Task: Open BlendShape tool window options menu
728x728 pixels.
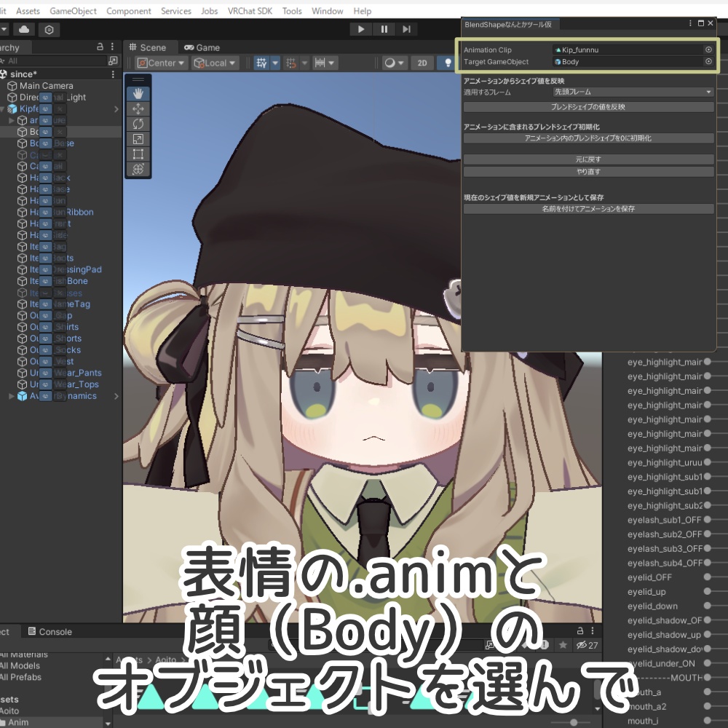Action: click(690, 23)
